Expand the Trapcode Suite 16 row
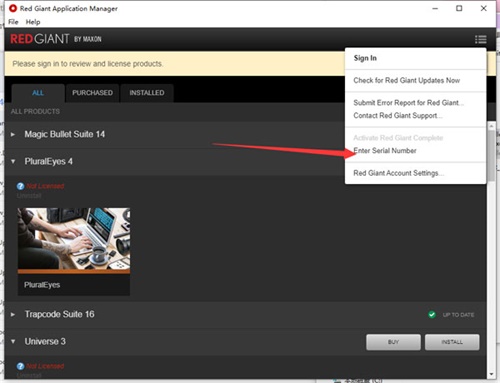This screenshot has width=500, height=383. (x=13, y=314)
